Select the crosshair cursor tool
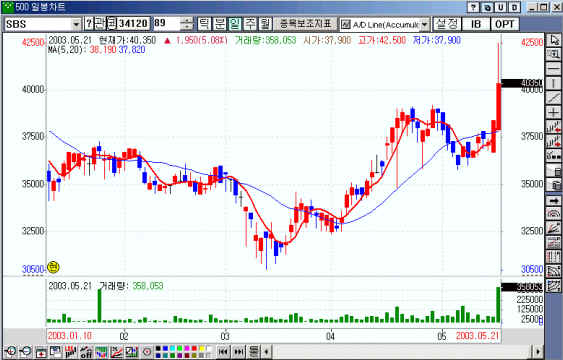This screenshot has height=360, width=563. 554,112
